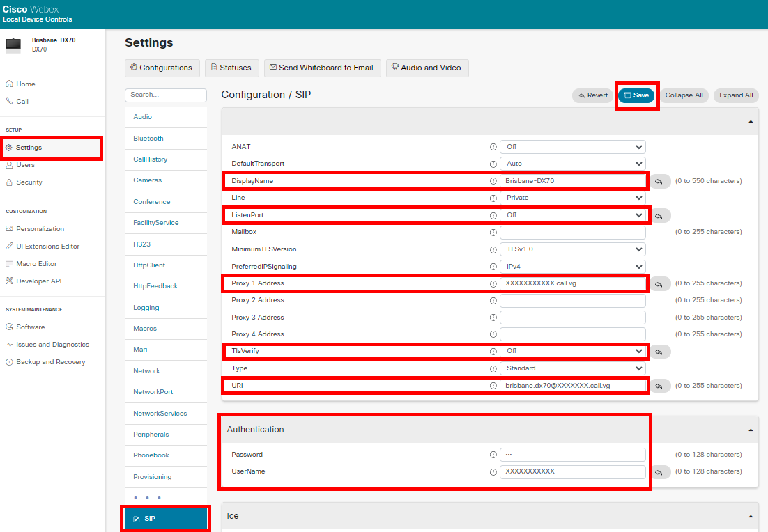The width and height of the screenshot is (768, 532).
Task: Click the DisplayName text field
Action: click(x=573, y=181)
